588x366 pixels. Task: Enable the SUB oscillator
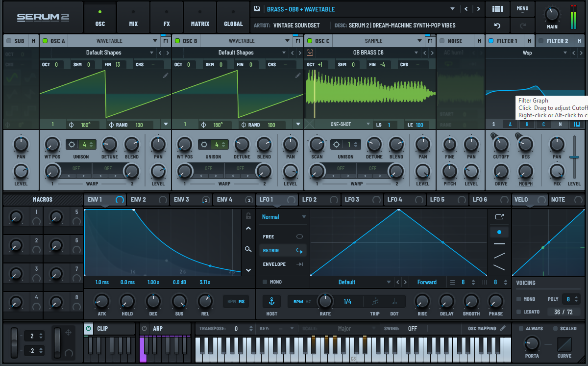point(9,41)
